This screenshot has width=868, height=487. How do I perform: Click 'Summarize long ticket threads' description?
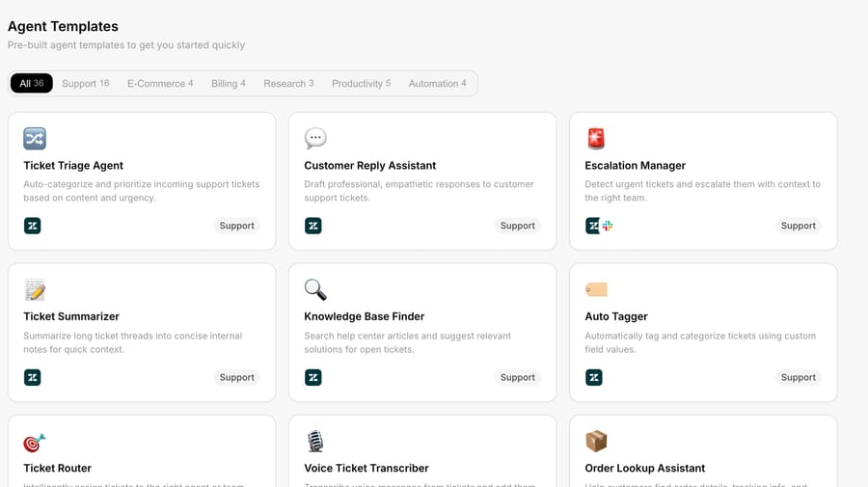(133, 342)
